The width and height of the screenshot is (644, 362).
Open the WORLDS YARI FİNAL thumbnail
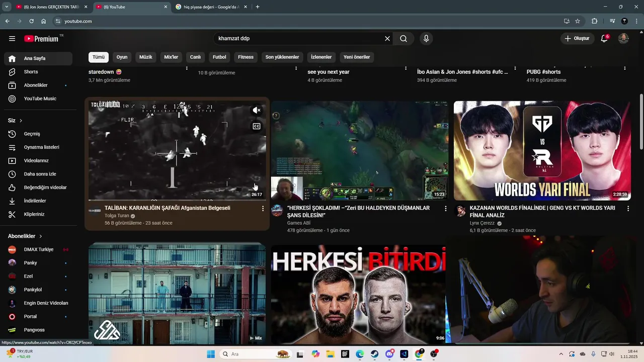click(x=542, y=150)
